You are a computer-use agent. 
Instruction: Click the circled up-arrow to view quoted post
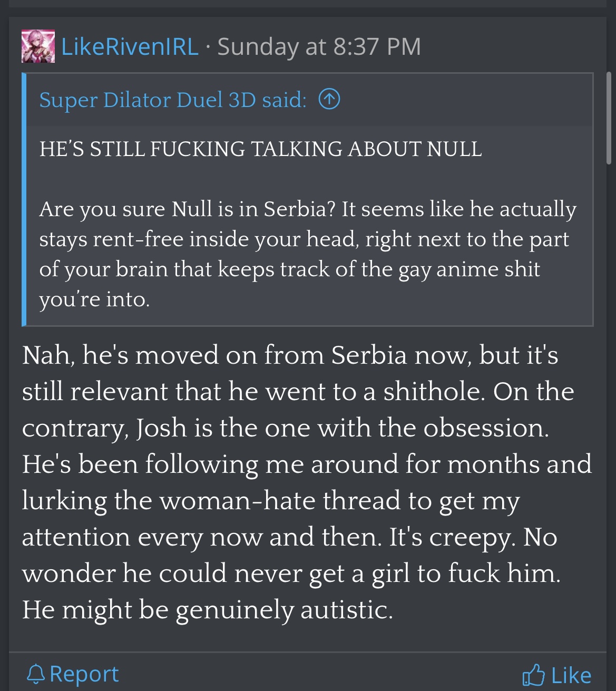[329, 99]
